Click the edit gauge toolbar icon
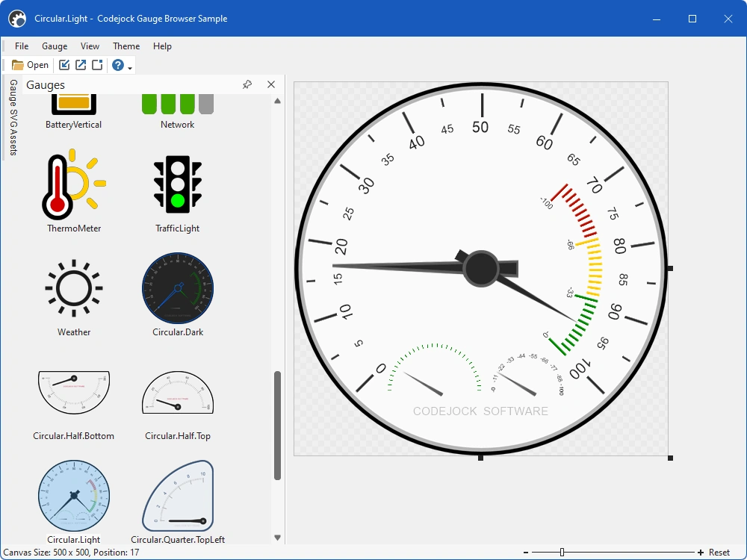Image resolution: width=747 pixels, height=560 pixels. click(x=63, y=65)
